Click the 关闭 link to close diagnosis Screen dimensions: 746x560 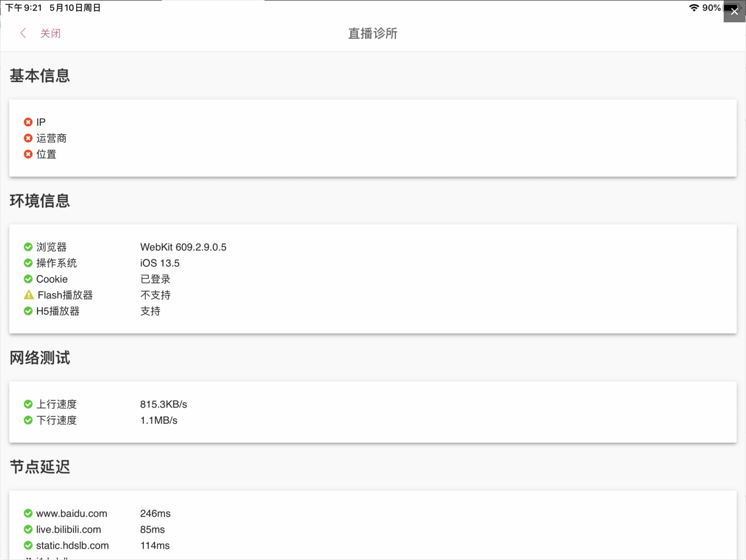coord(50,33)
